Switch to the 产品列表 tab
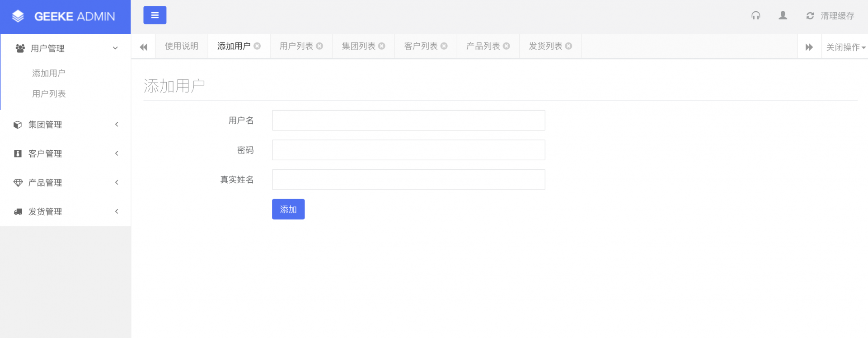 tap(483, 46)
